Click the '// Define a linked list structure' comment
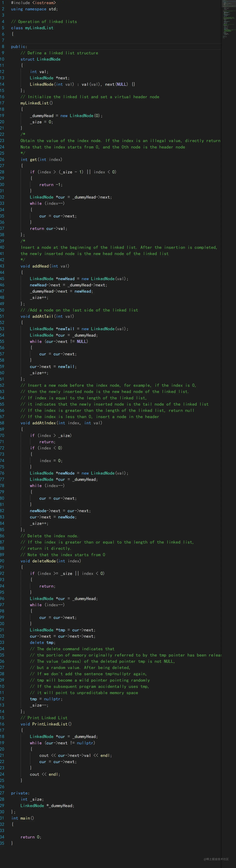 59,53
